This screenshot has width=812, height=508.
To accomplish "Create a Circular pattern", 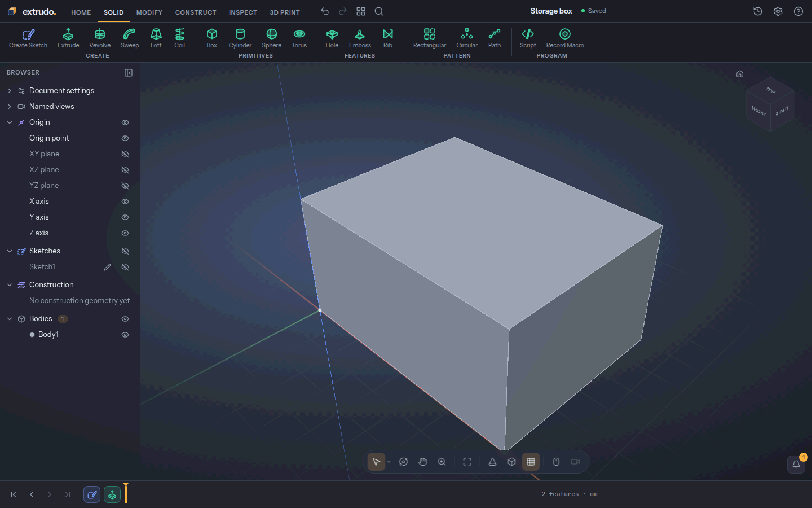I will pyautogui.click(x=467, y=38).
